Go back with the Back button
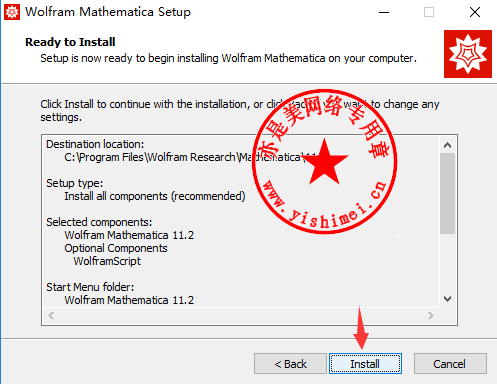The height and width of the screenshot is (384, 497). point(290,364)
